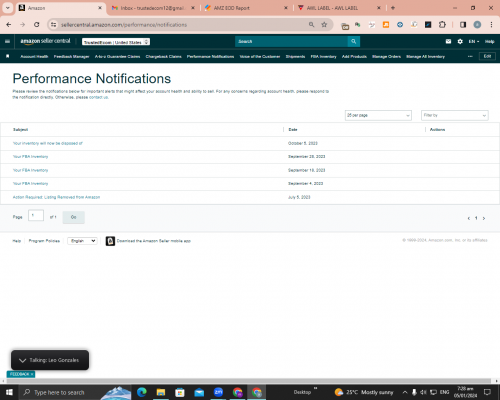Open Feedback Manager in the favorites bar
This screenshot has height=400, width=500.
[71, 56]
